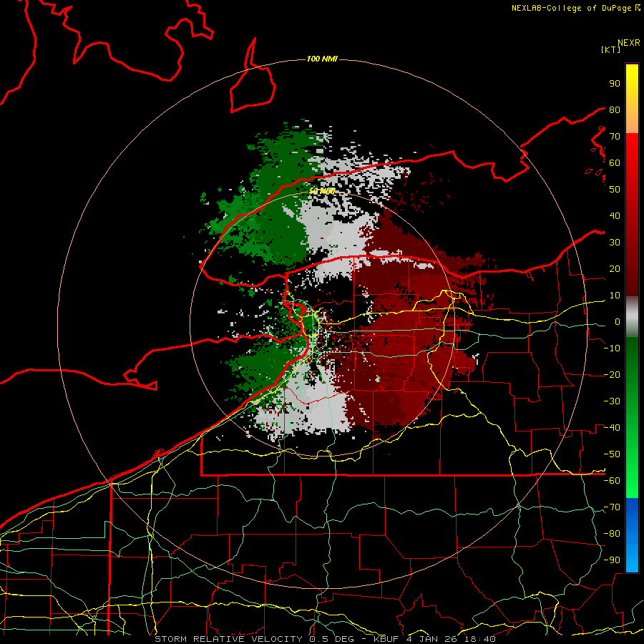Click the positive 90 knot scale label

pos(615,84)
